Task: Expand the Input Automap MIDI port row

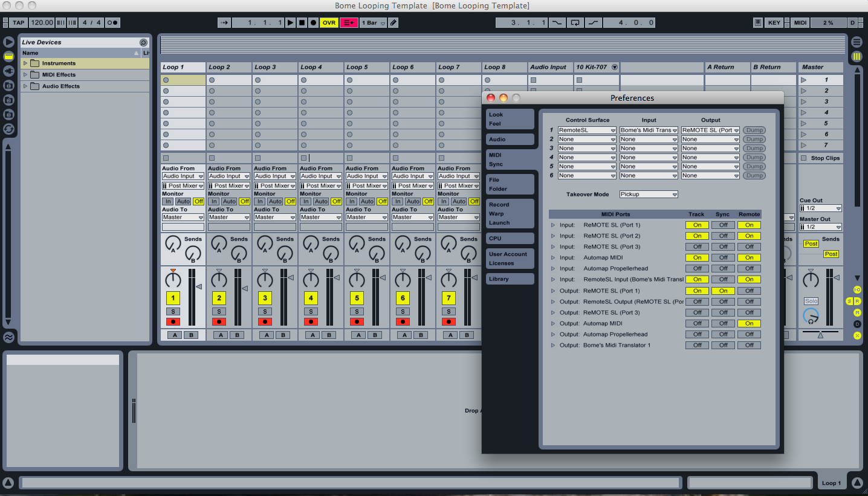Action: (552, 257)
